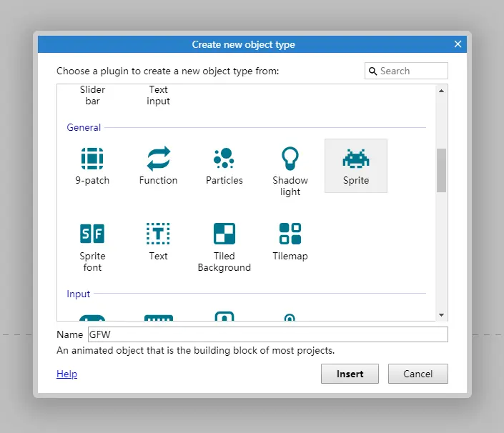Click the plugin list scrollbar thumb
The width and height of the screenshot is (504, 433).
pyautogui.click(x=441, y=170)
